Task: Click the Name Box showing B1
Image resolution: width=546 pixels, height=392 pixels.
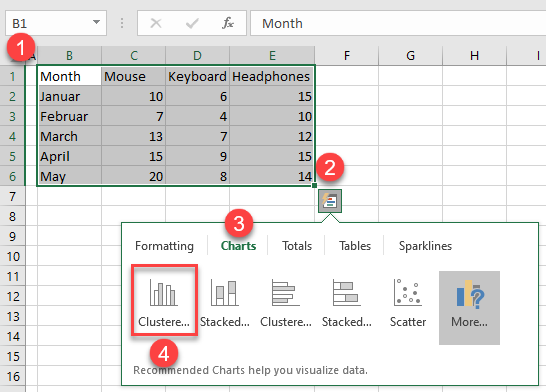Action: (x=56, y=23)
